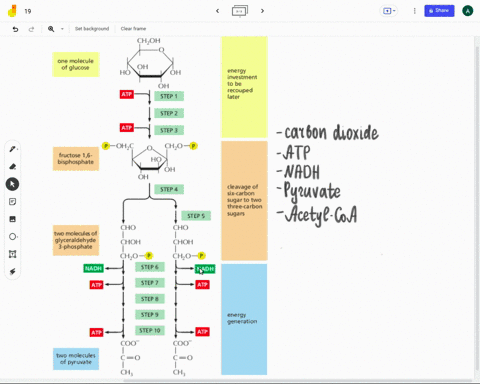The height and width of the screenshot is (384, 480).
Task: Select handwritten 'NADH' text
Action: [302, 172]
